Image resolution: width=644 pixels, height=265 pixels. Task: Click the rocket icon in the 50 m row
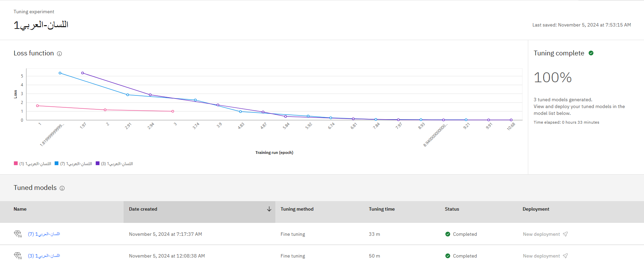pos(565,256)
